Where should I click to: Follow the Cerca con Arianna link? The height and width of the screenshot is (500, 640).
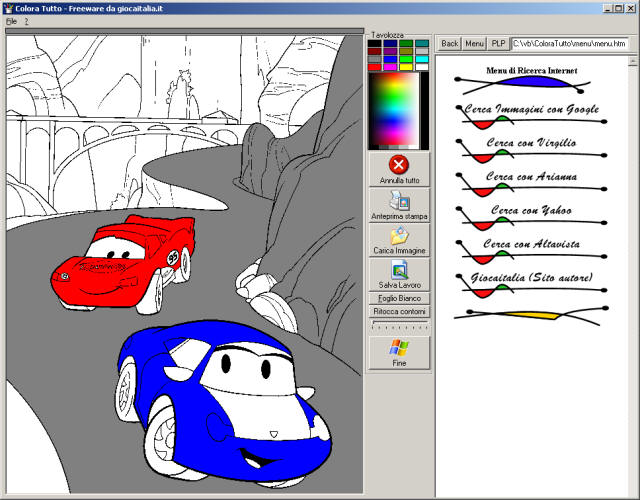click(x=531, y=176)
